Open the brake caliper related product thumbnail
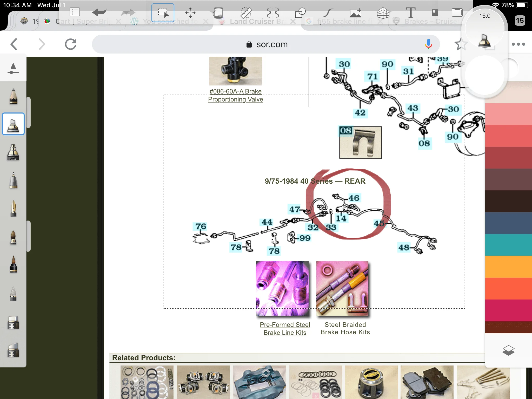Viewport: 532px width, 399px height. point(259,382)
